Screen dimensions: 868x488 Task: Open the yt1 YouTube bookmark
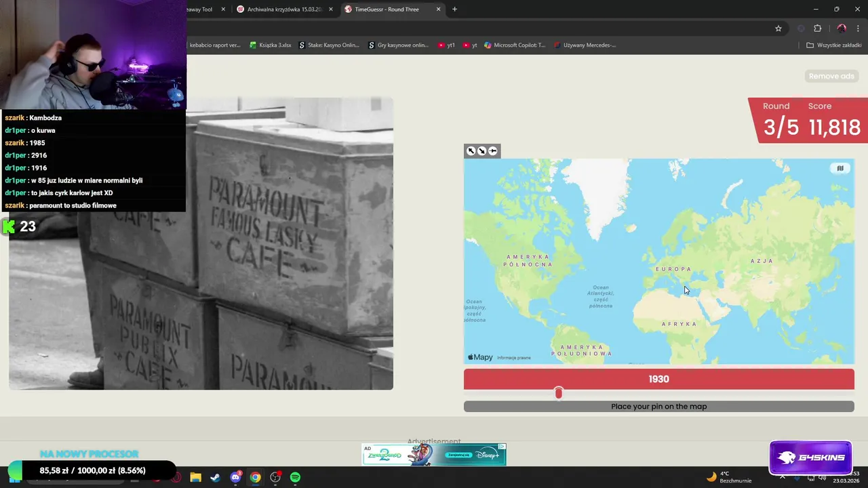click(x=446, y=45)
